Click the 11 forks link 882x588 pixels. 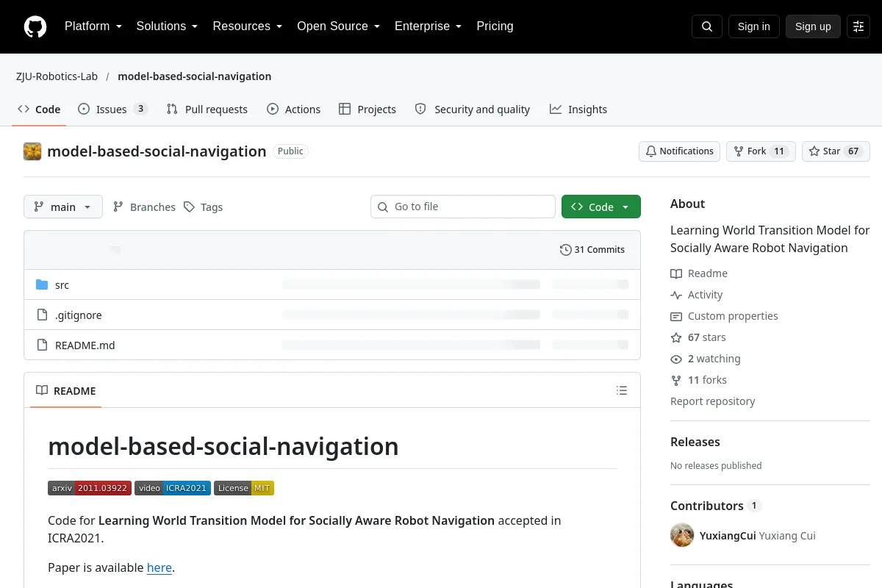click(699, 380)
